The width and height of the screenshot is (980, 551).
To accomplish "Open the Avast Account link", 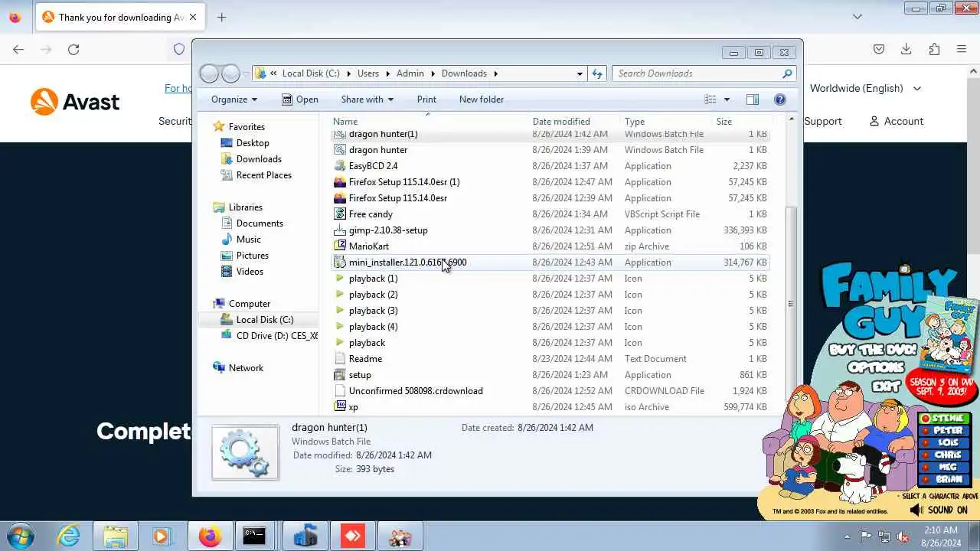I will (897, 121).
